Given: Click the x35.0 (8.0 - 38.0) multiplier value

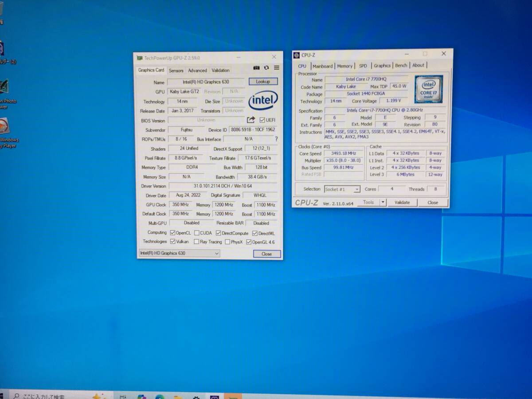Looking at the screenshot, I should pyautogui.click(x=344, y=160).
